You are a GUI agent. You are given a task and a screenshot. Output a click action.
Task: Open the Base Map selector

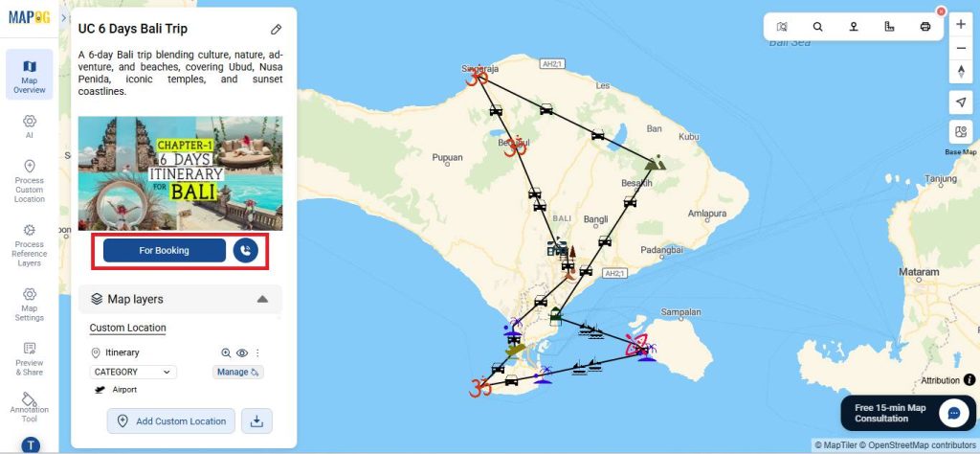point(961,132)
